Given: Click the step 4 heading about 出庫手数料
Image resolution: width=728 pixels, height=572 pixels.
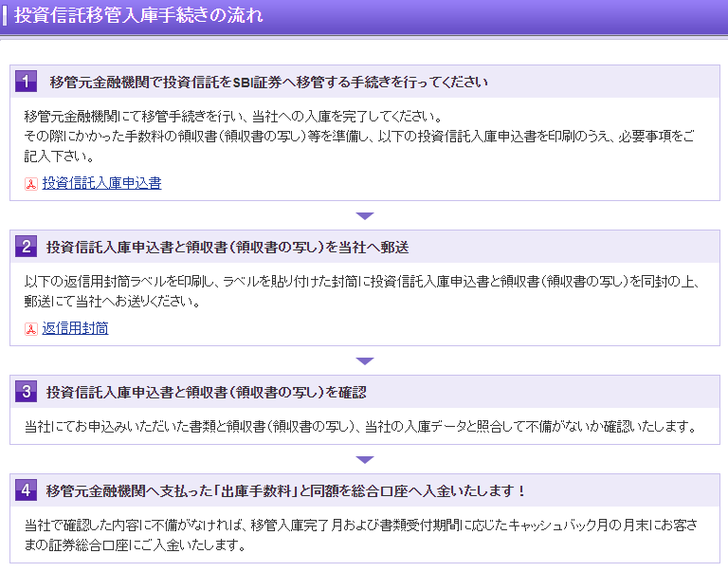Looking at the screenshot, I should click(x=286, y=490).
